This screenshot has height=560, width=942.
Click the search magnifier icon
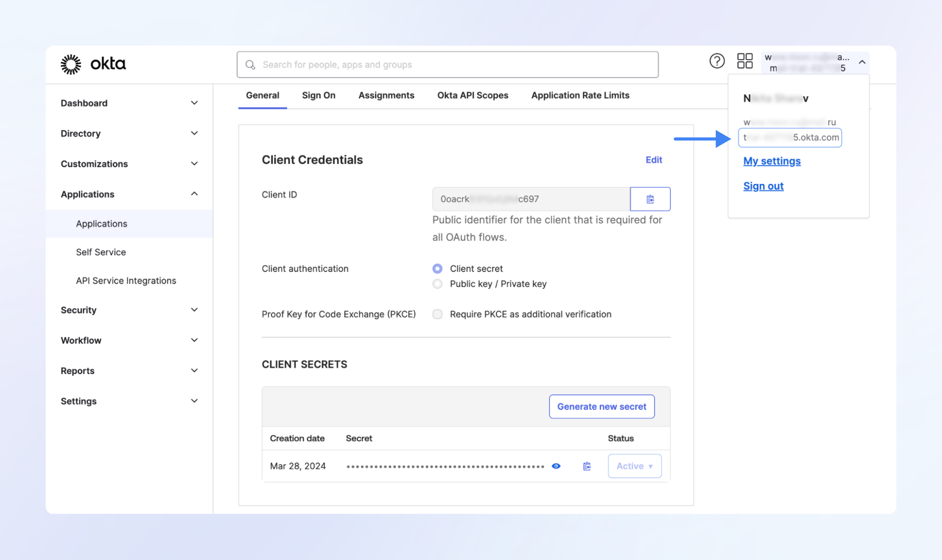pyautogui.click(x=250, y=65)
